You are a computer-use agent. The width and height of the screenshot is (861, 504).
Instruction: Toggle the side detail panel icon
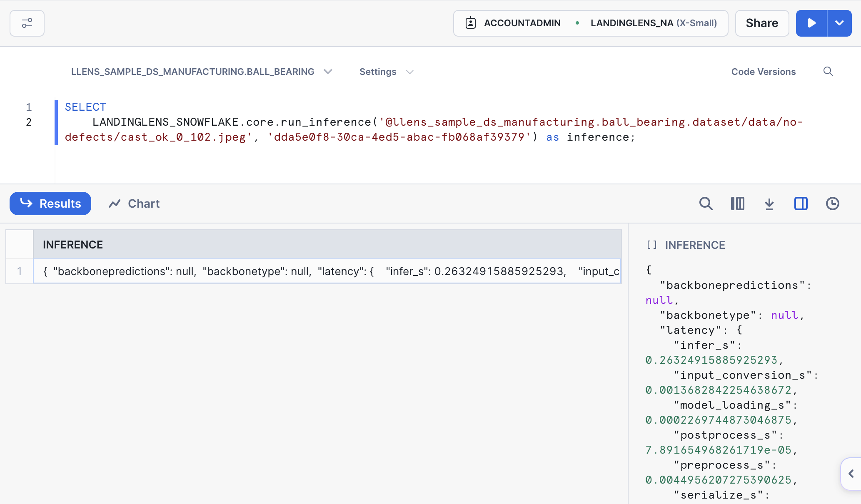pyautogui.click(x=801, y=204)
